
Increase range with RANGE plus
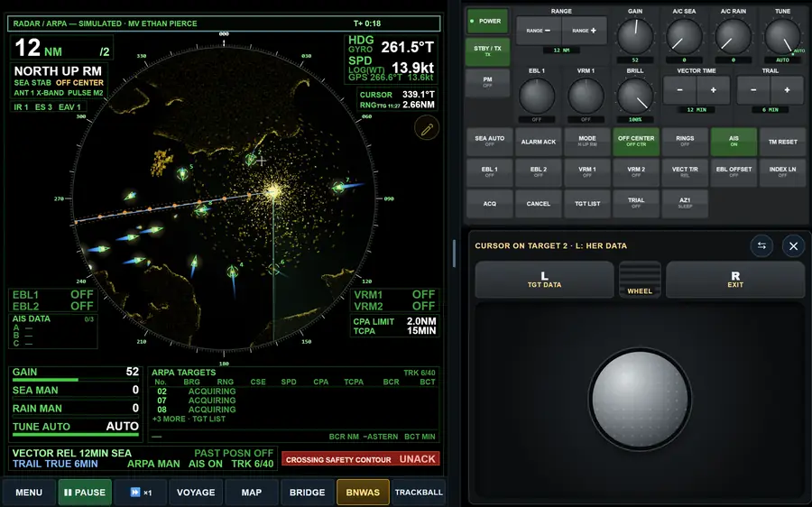pos(584,31)
